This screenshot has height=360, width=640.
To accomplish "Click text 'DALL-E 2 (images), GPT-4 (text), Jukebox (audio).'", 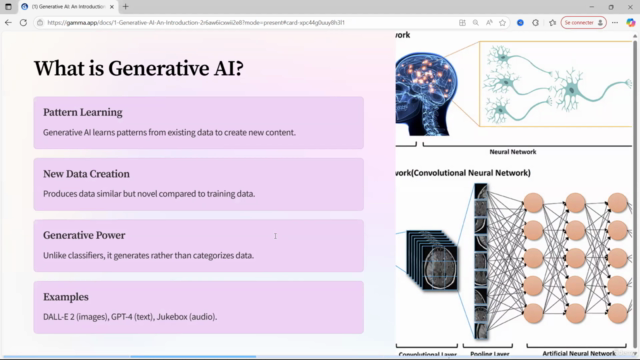I will (x=130, y=317).
